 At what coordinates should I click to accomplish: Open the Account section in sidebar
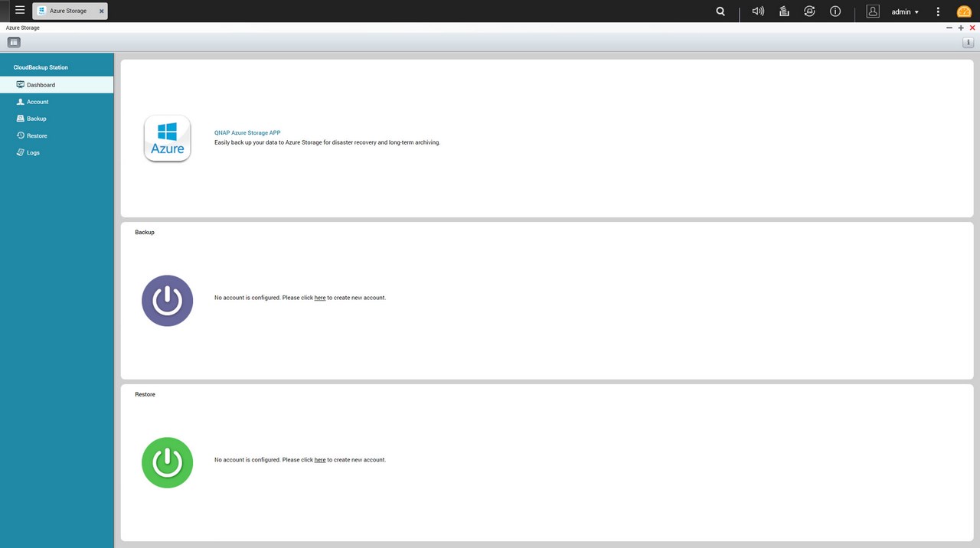click(x=57, y=102)
